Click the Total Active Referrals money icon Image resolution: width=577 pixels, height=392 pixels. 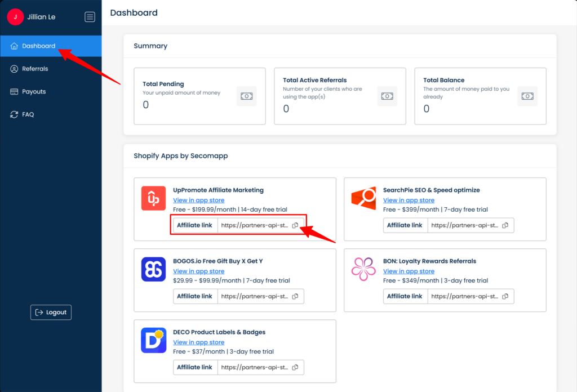pos(387,96)
